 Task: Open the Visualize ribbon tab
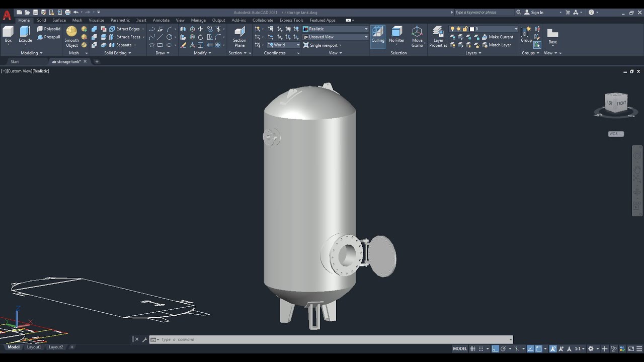tap(96, 20)
